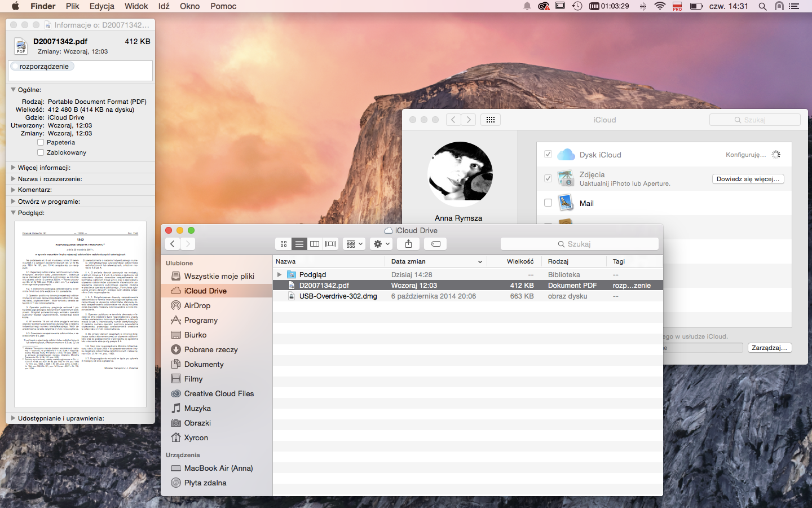
Task: Select the D20071342.pdf file row
Action: 468,286
